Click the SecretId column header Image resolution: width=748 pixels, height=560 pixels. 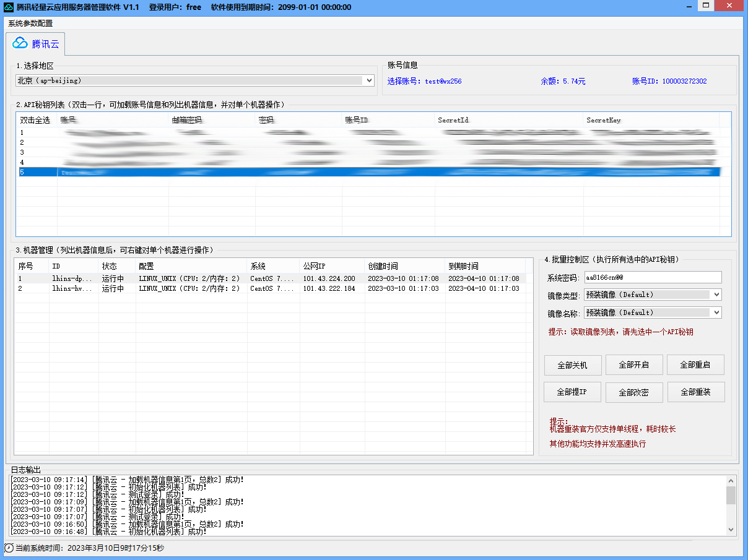coord(509,120)
